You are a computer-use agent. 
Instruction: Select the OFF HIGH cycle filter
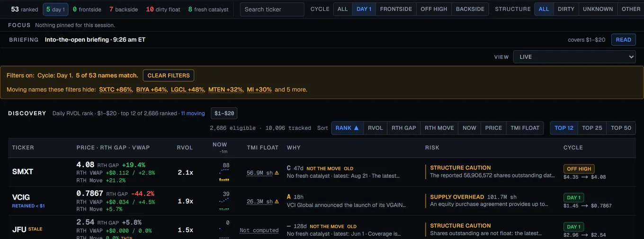[x=434, y=9]
